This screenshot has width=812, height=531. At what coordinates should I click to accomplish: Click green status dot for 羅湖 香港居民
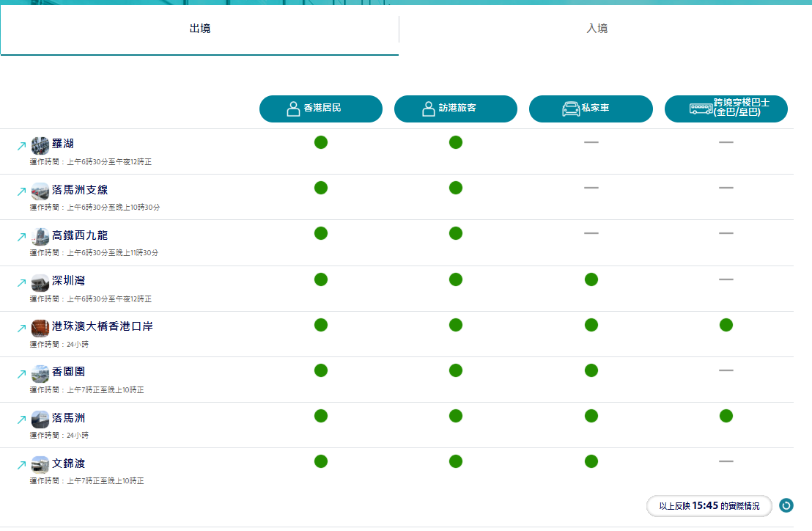[321, 142]
